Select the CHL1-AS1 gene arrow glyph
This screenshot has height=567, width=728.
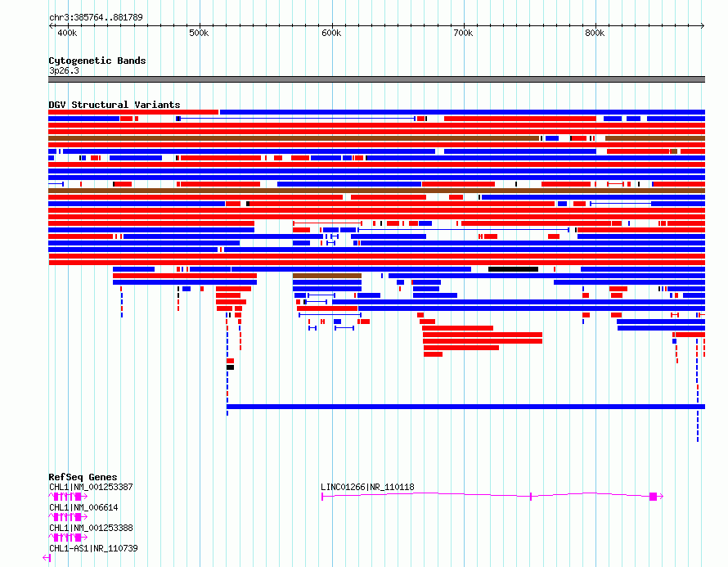click(47, 558)
